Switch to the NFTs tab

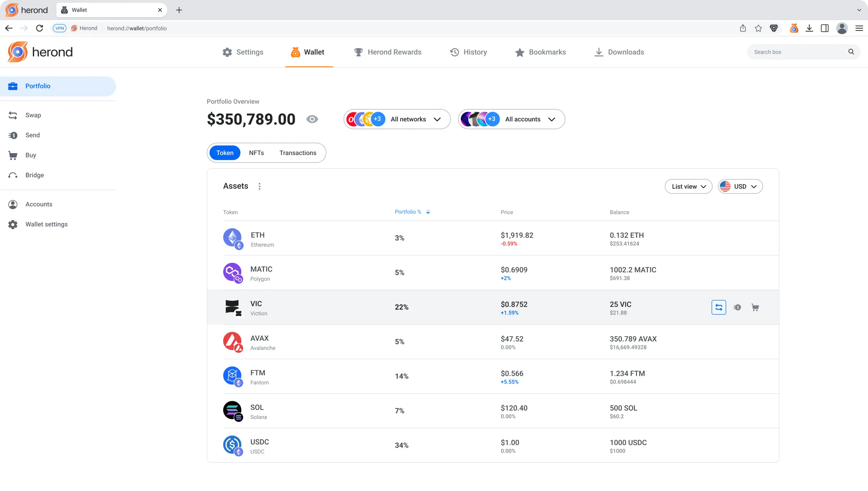[256, 153]
